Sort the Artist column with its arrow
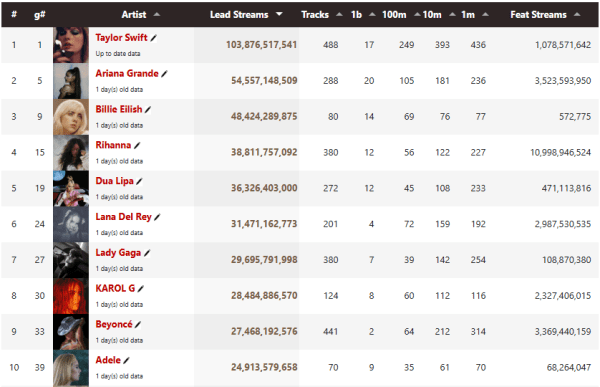The image size is (600, 387). pos(157,15)
